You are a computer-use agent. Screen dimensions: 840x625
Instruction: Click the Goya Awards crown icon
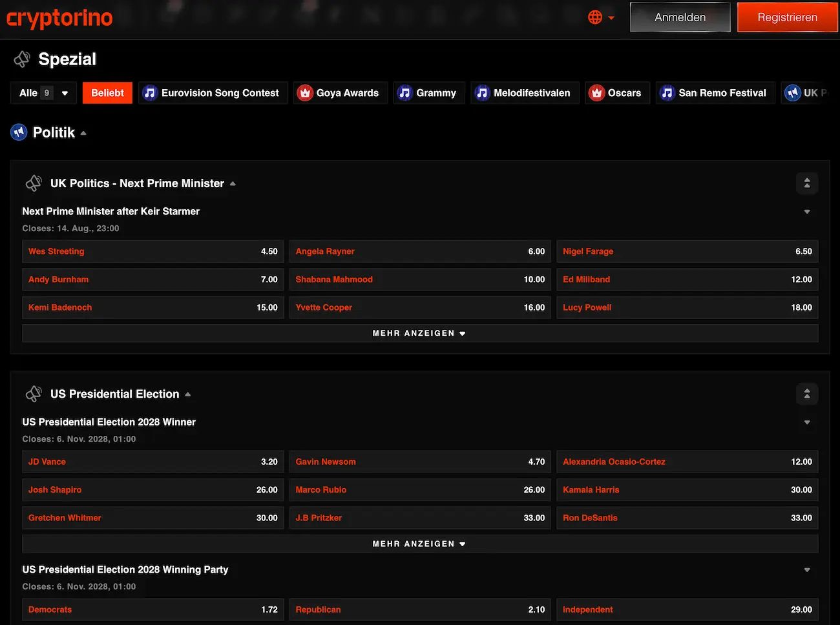(305, 93)
